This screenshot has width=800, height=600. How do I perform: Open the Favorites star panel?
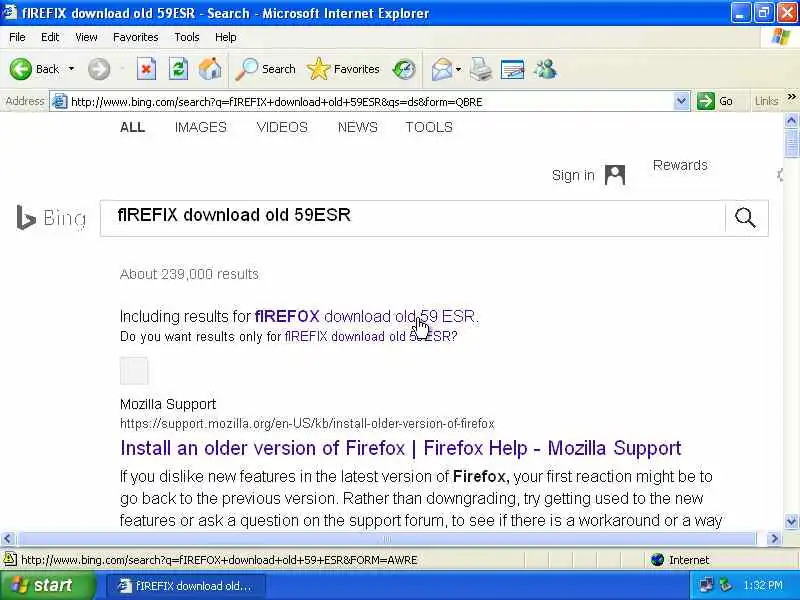coord(343,69)
